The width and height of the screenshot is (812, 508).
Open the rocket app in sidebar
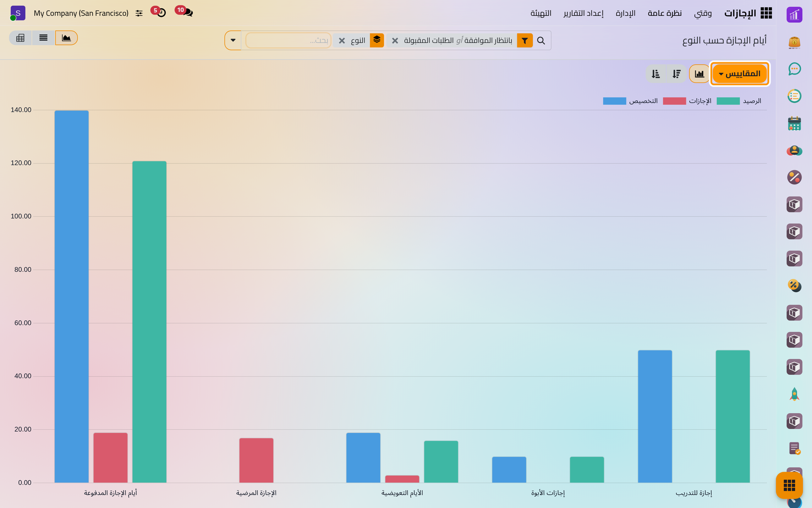point(794,394)
